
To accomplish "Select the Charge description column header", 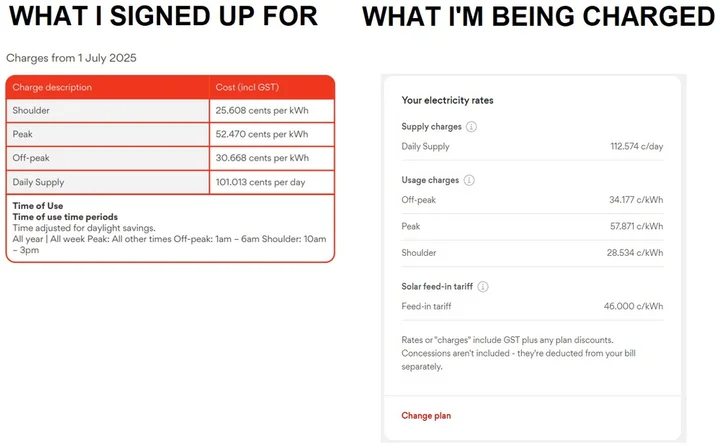I will coord(52,88).
